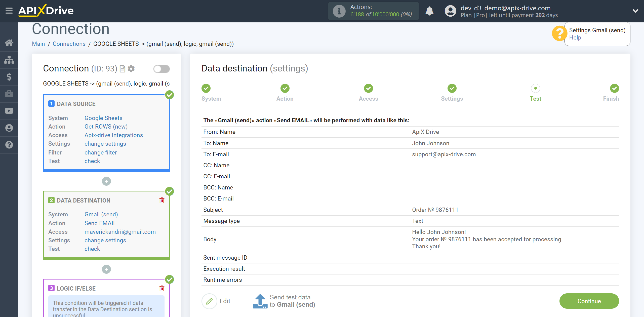
Task: Go to Main breadcrumb
Action: coord(38,44)
